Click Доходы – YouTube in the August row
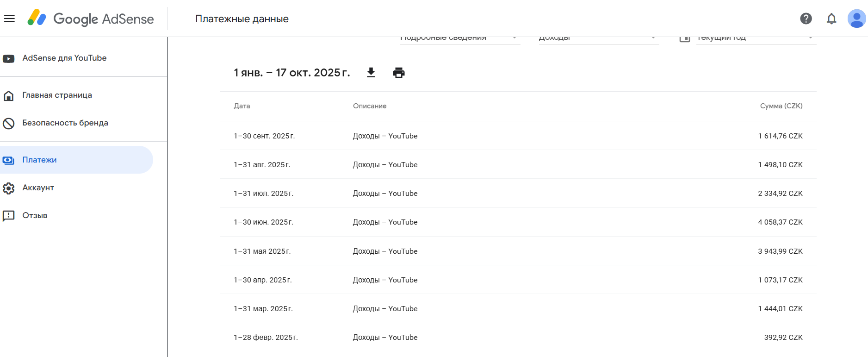Viewport: 868px width, 357px height. [x=385, y=165]
